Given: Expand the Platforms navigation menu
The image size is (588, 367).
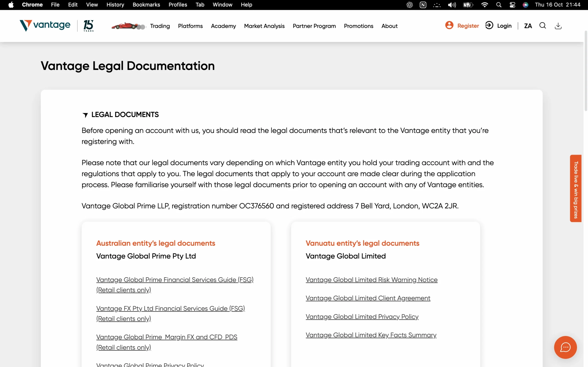Looking at the screenshot, I should (190, 26).
